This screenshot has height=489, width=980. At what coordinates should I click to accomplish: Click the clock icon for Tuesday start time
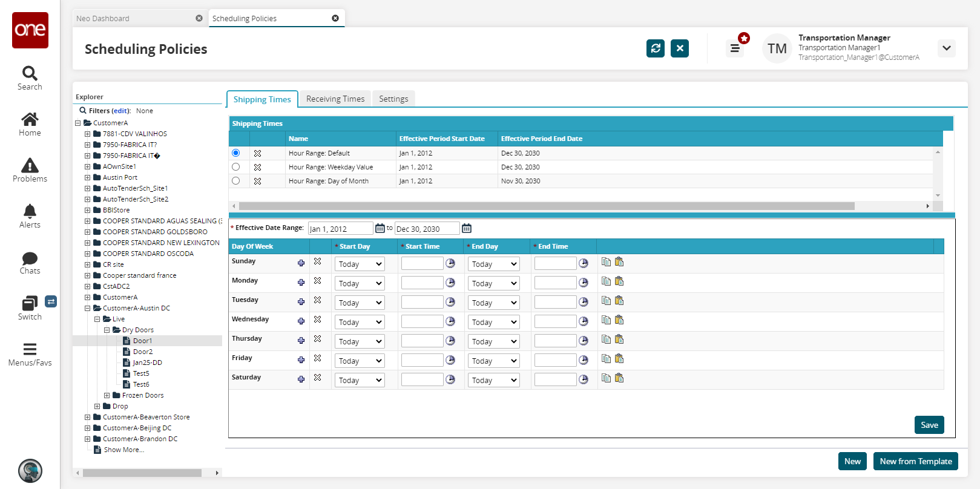[x=450, y=302]
